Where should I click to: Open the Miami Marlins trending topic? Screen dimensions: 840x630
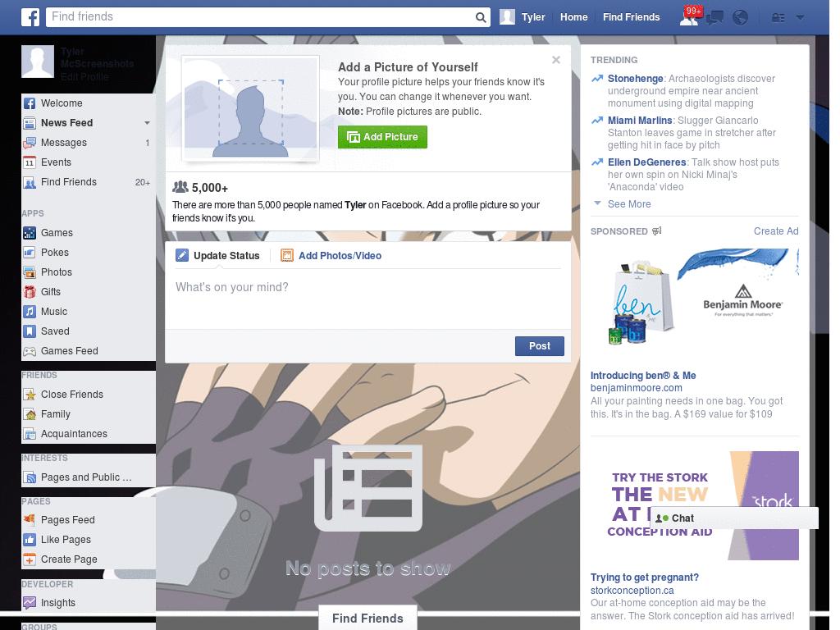[640, 121]
